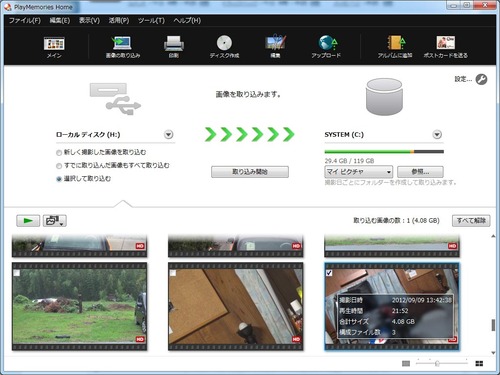Click the green play preview button
Screen dimensions: 500x375
[x=28, y=221]
